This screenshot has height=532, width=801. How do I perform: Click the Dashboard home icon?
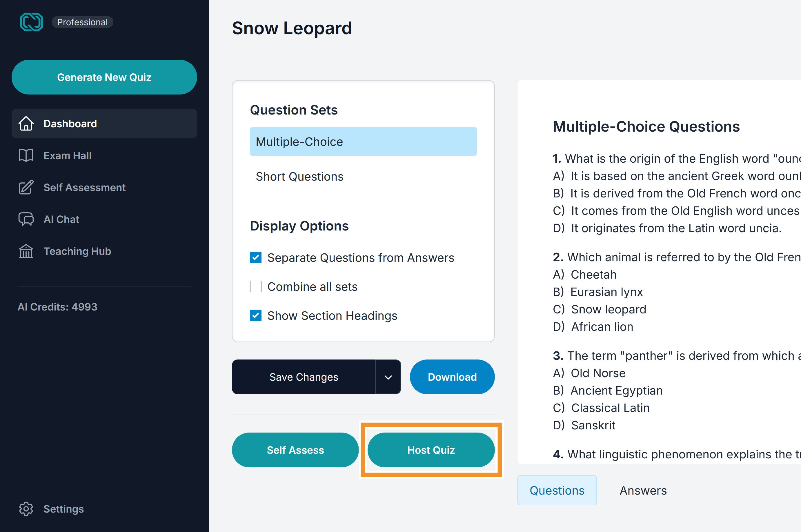(26, 124)
